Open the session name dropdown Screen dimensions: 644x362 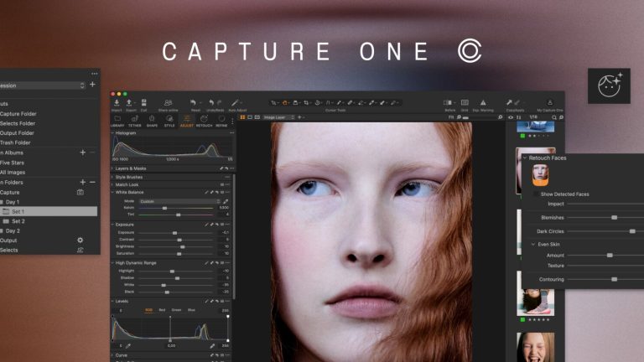point(42,85)
